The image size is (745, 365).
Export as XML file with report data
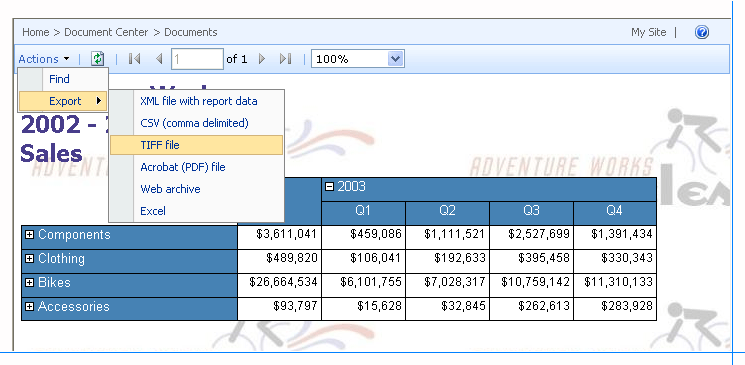pos(197,101)
